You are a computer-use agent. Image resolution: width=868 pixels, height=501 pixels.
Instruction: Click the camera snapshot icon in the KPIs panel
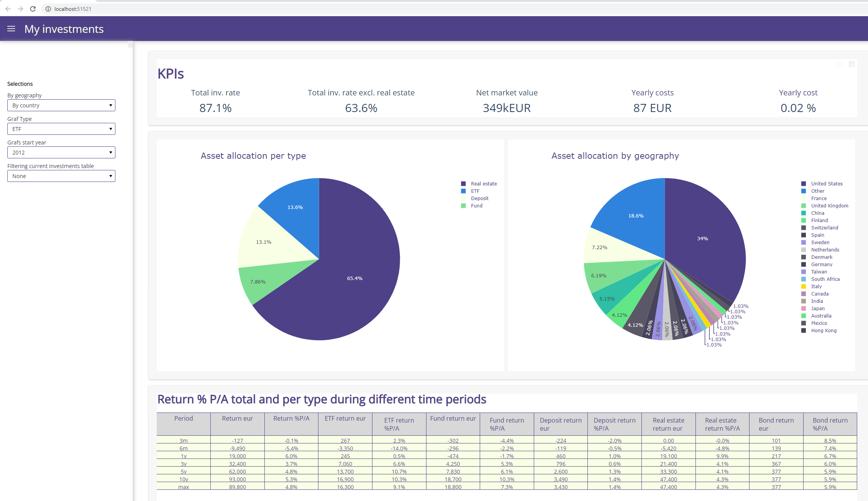[839, 64]
